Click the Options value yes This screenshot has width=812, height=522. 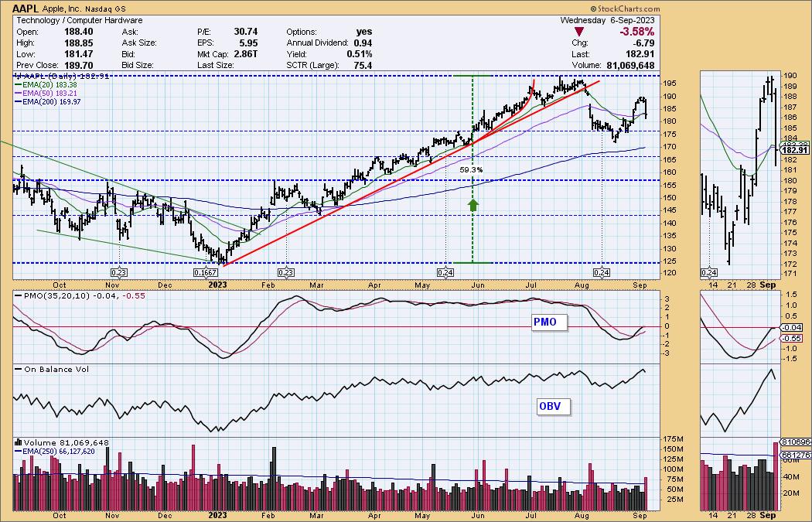364,32
